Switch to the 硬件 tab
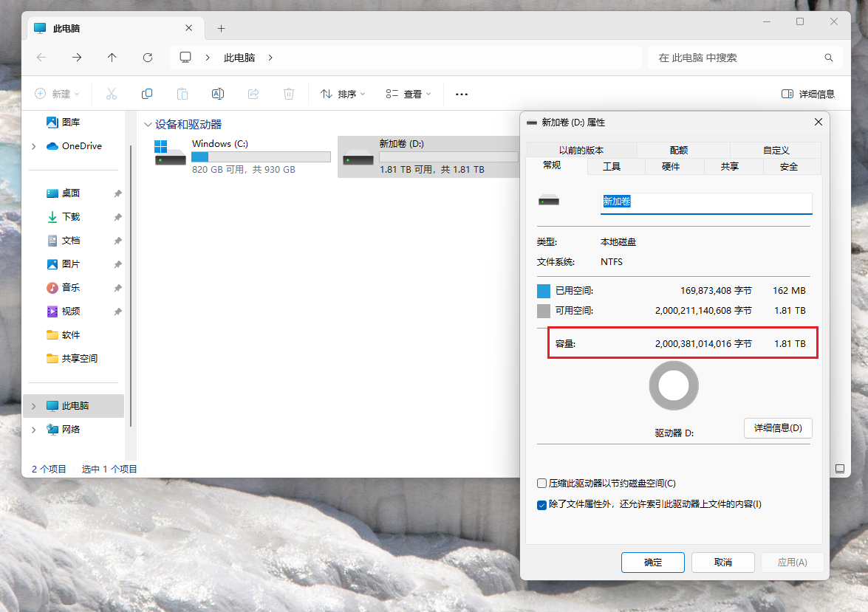 pos(671,167)
